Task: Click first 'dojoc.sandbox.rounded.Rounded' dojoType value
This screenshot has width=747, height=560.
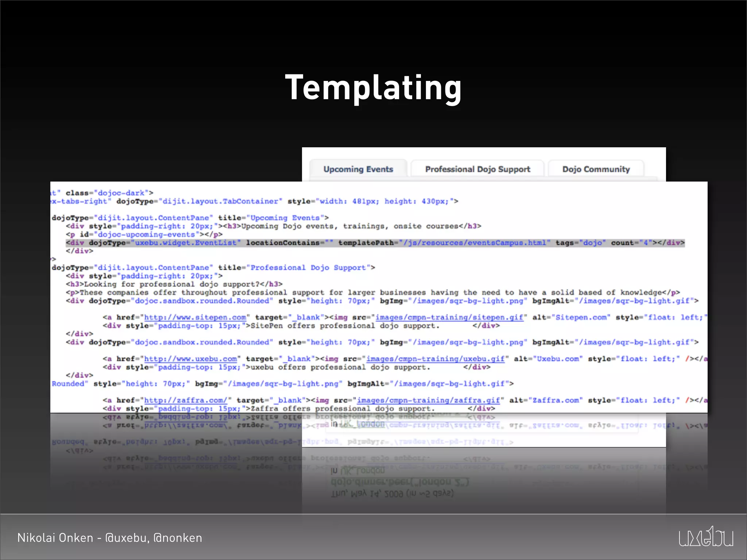Action: 202,301
